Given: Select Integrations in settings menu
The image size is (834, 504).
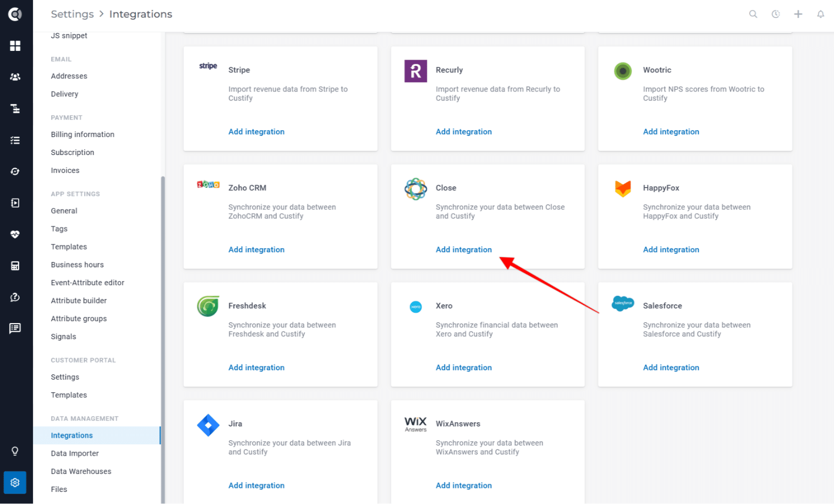Looking at the screenshot, I should tap(97, 435).
